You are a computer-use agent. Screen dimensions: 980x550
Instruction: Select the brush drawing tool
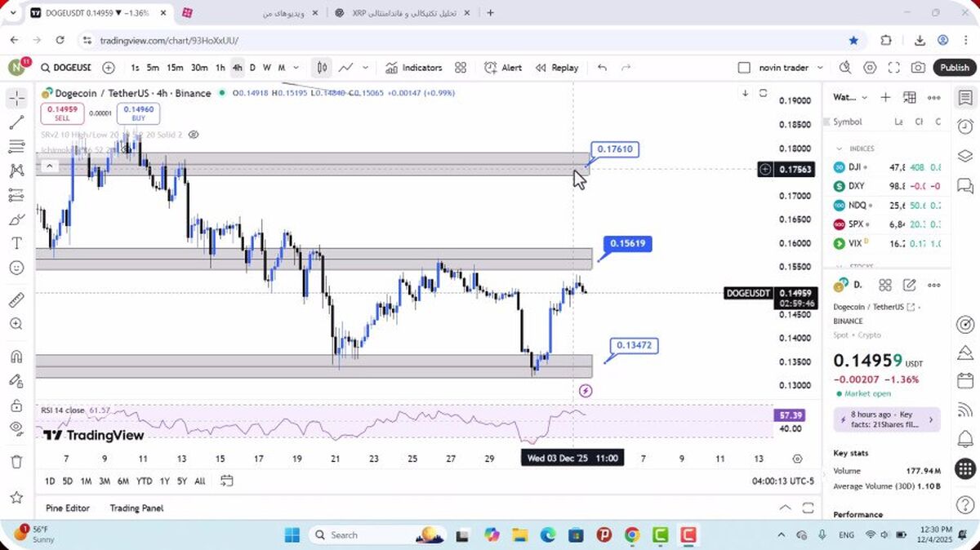pyautogui.click(x=16, y=220)
